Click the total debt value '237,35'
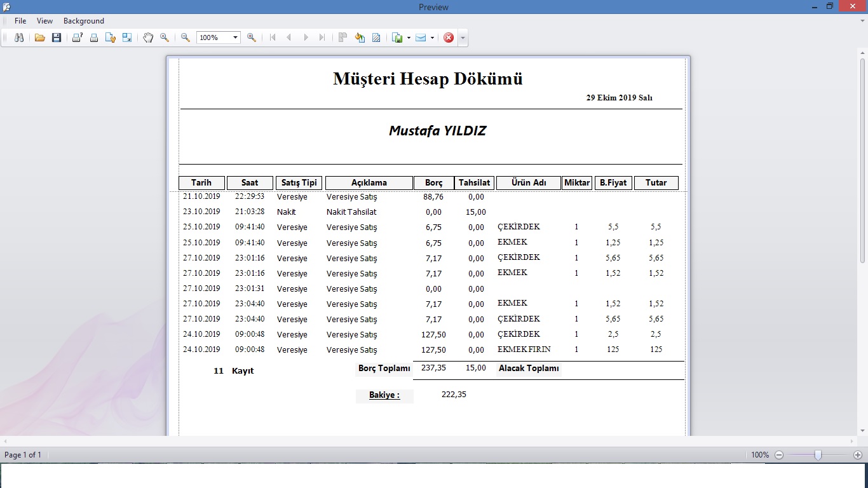Image resolution: width=868 pixels, height=488 pixels. coord(433,368)
